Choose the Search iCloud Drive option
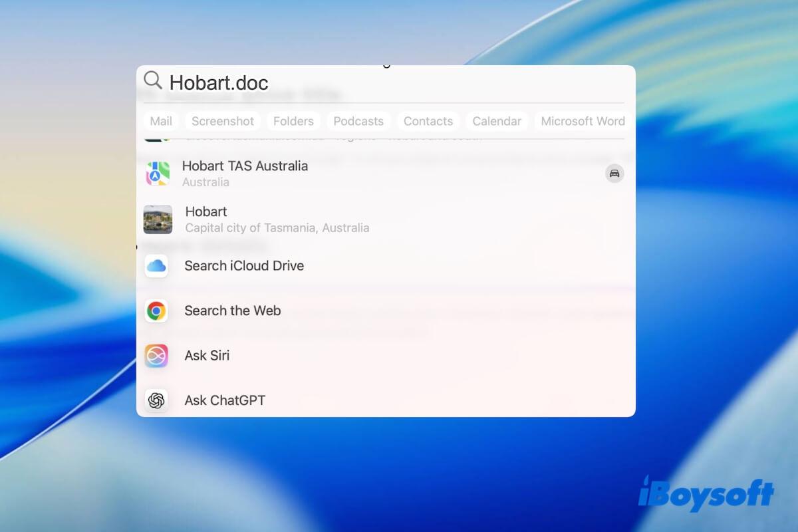Viewport: 798px width, 532px height. [244, 266]
